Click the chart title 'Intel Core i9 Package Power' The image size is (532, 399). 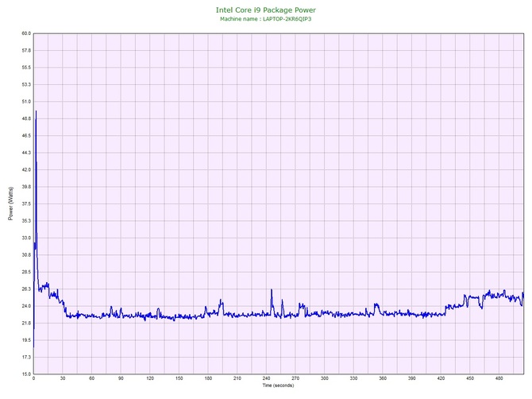tap(266, 10)
